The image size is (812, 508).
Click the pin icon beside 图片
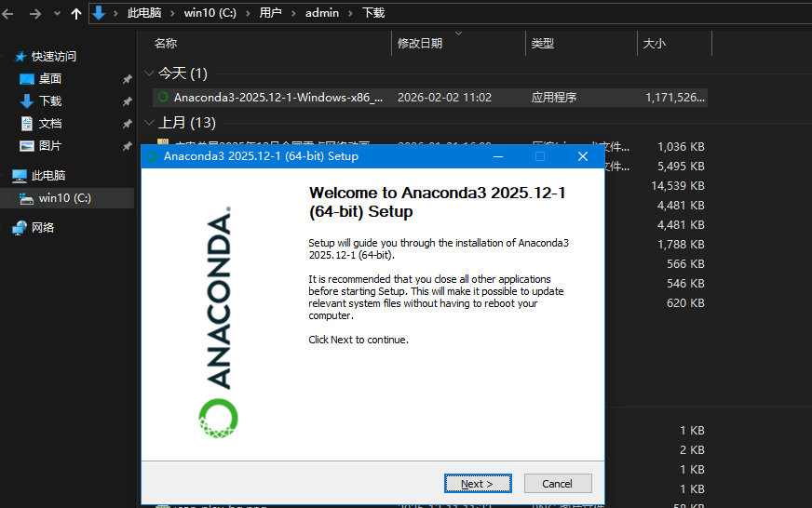click(x=127, y=146)
